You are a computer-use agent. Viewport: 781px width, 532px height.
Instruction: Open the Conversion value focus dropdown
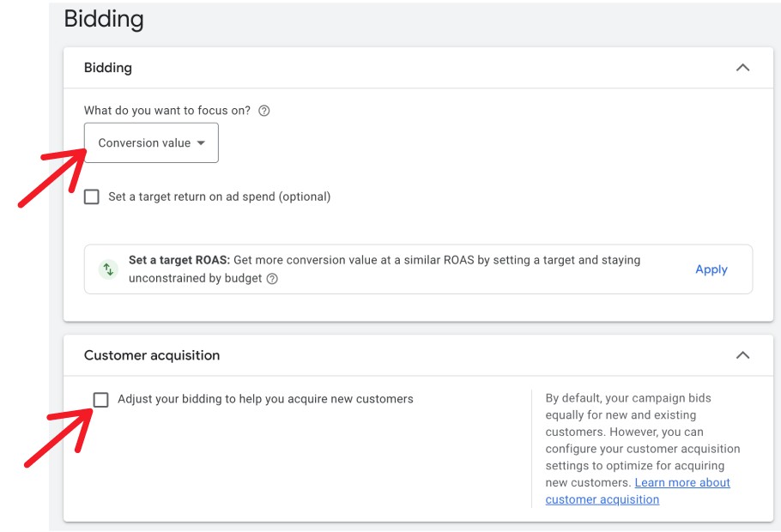tap(151, 143)
